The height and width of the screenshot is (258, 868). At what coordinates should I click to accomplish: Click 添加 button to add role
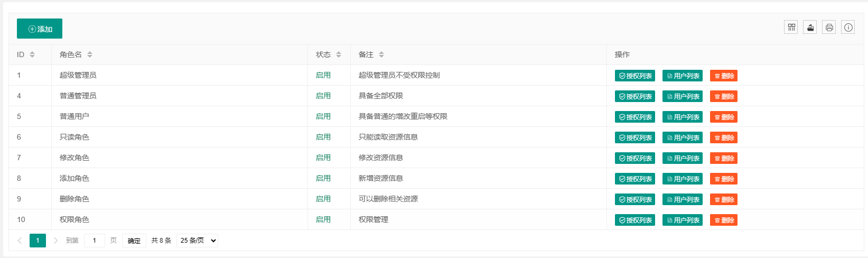[40, 29]
